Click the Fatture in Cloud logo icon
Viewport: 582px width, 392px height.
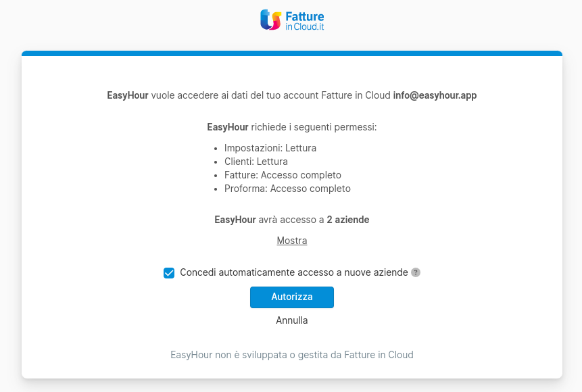pyautogui.click(x=270, y=20)
